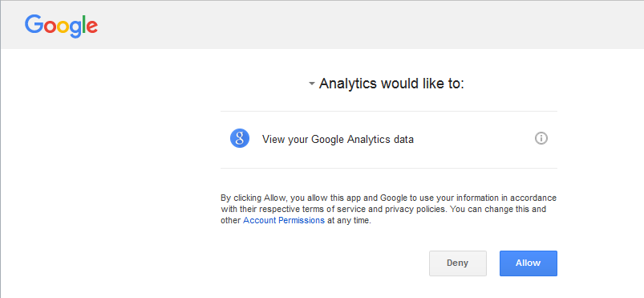Click the green letter l in Google logo
This screenshot has height=298, width=644.
83,24
